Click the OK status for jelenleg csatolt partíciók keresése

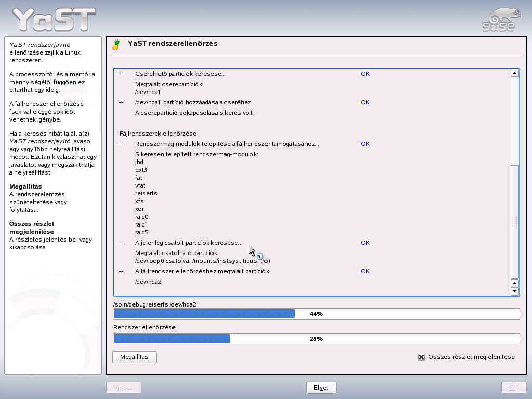coord(365,243)
